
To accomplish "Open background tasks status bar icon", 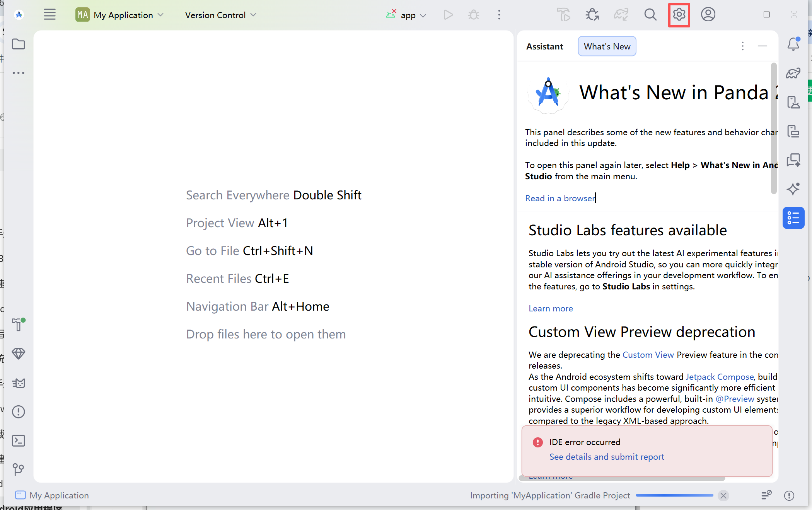I will tap(766, 495).
